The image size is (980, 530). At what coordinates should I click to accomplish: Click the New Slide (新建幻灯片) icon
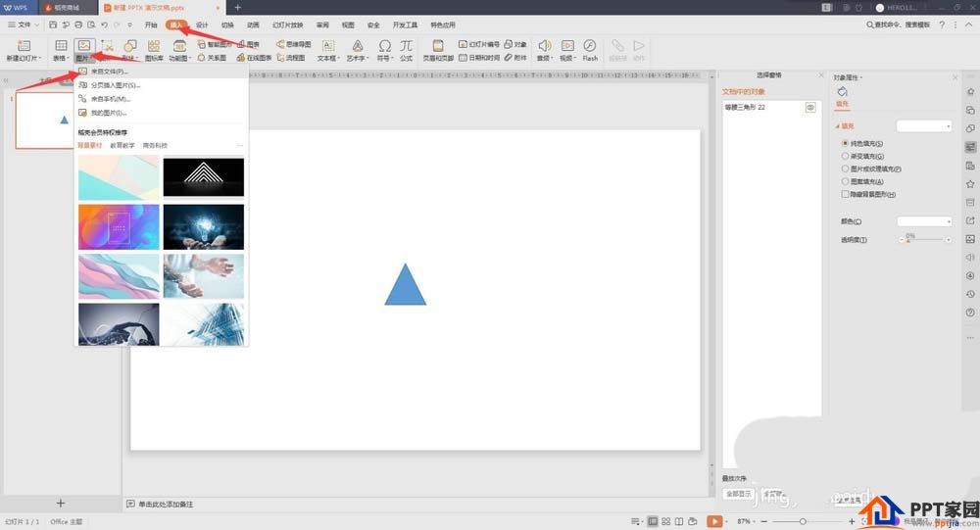click(x=24, y=46)
